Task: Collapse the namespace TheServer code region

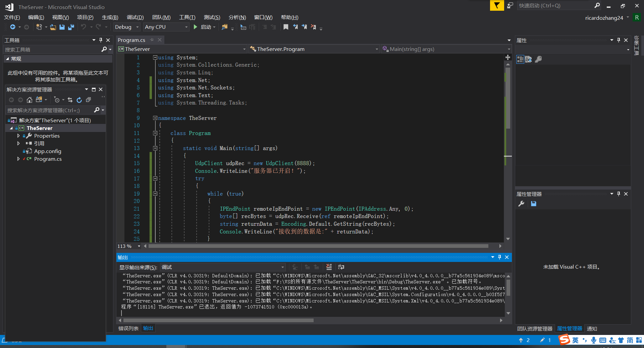Action: [155, 118]
